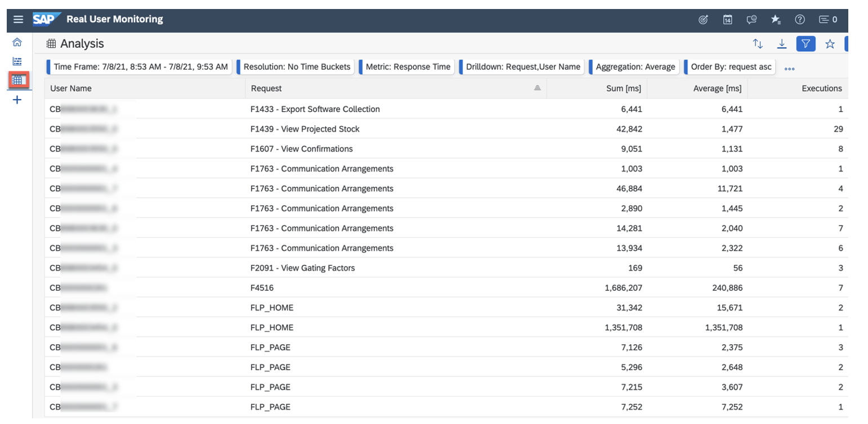The image size is (868, 424).
Task: Sort by the User Name column header
Action: coord(145,88)
